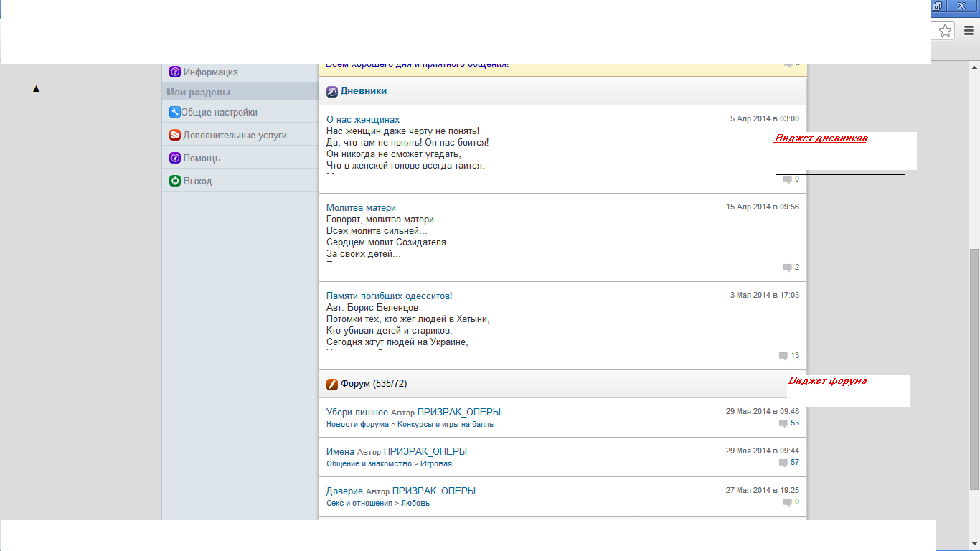Click the purple Информация question icon

coord(174,72)
